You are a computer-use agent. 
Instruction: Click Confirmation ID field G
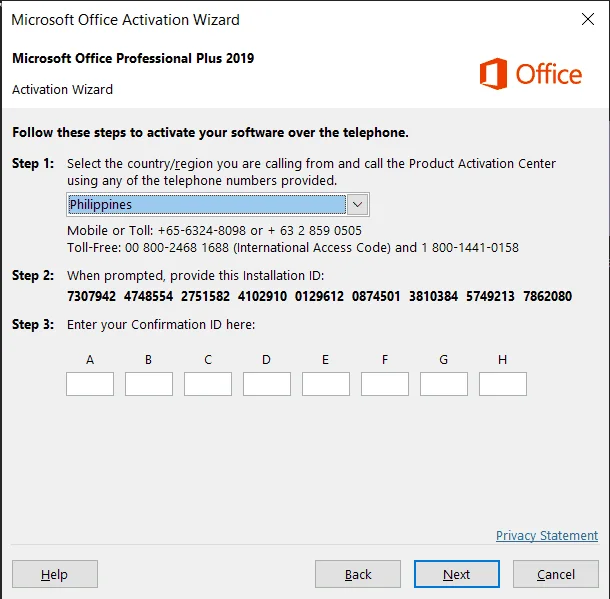click(444, 384)
